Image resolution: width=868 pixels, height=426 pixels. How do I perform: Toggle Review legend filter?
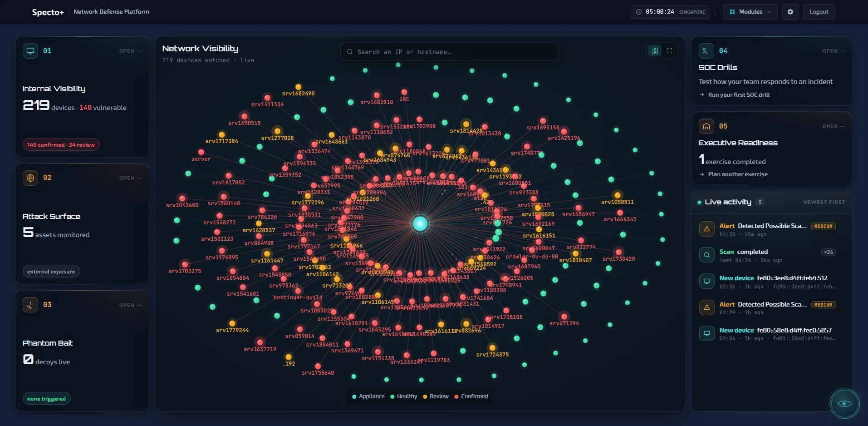tap(436, 396)
